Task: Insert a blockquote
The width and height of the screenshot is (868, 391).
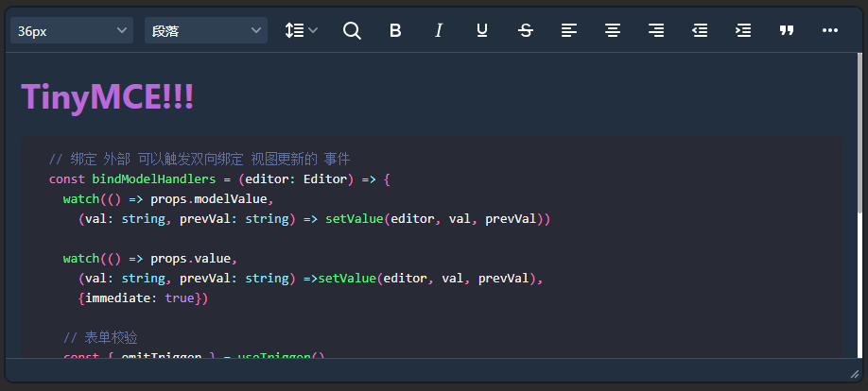Action: coord(787,30)
